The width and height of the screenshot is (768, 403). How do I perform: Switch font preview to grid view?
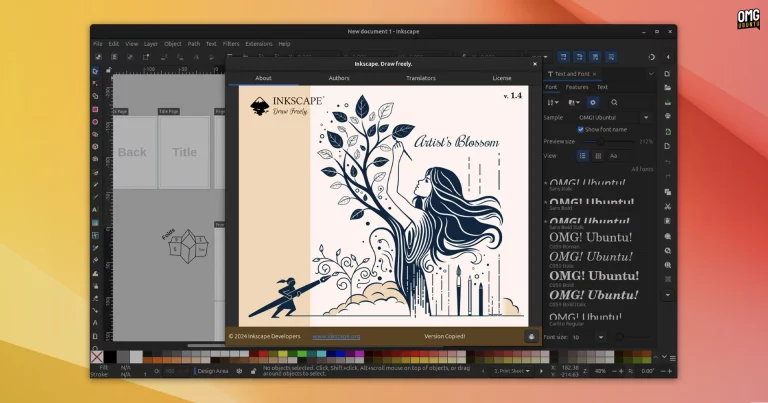click(x=596, y=156)
